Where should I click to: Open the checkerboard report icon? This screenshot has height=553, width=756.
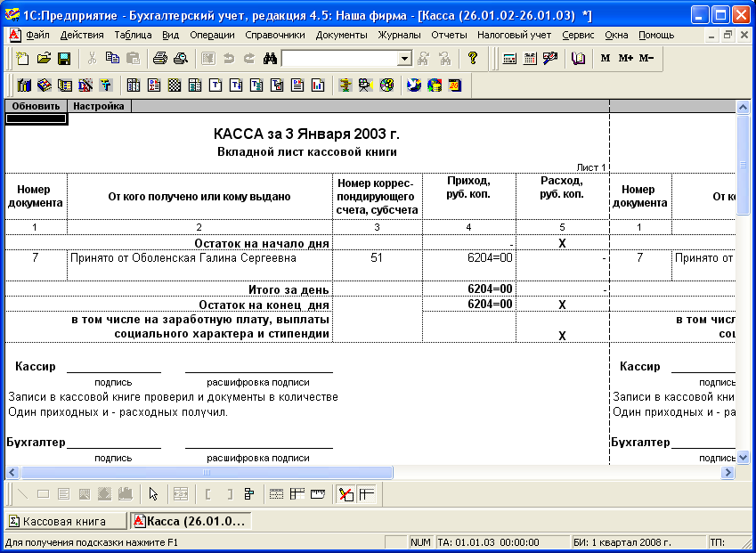coord(175,85)
